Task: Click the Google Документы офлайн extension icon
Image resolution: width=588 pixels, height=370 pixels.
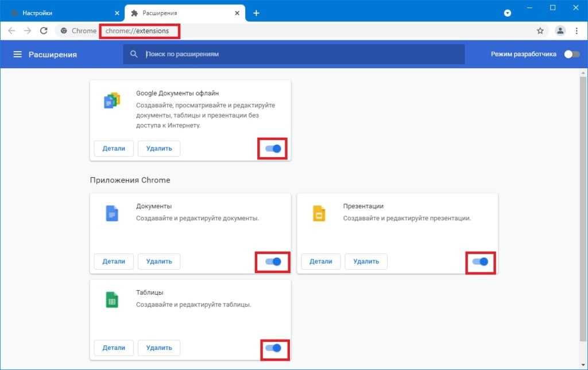Action: tap(112, 101)
